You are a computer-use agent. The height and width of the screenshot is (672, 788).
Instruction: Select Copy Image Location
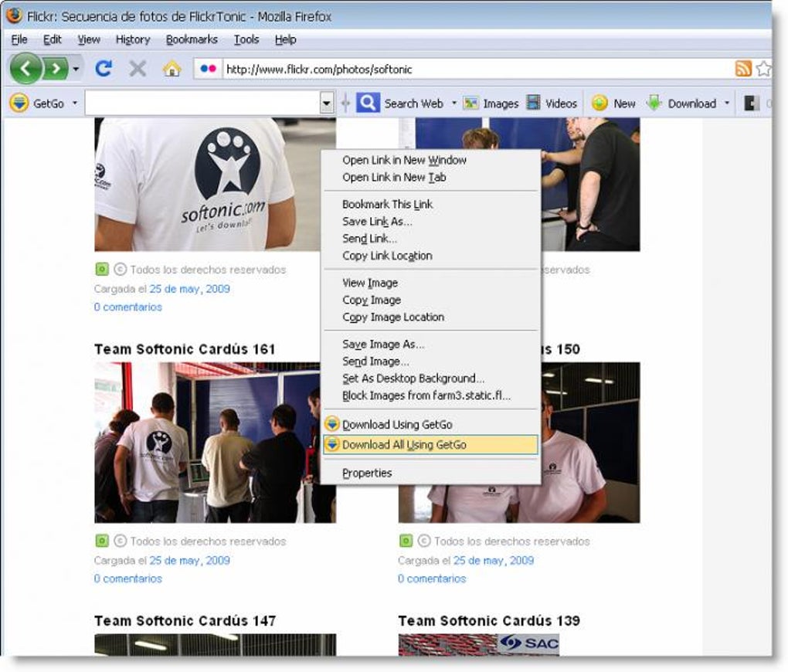(x=430, y=317)
